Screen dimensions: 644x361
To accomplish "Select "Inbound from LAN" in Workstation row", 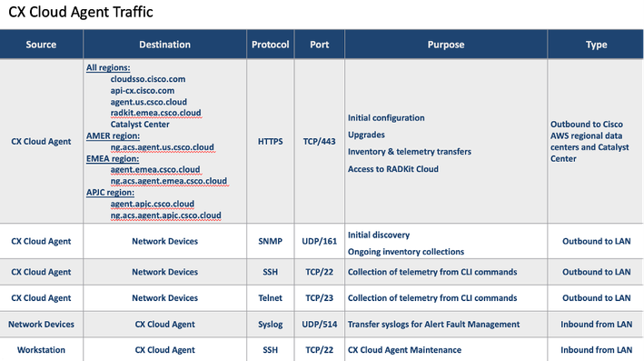I will [x=597, y=350].
